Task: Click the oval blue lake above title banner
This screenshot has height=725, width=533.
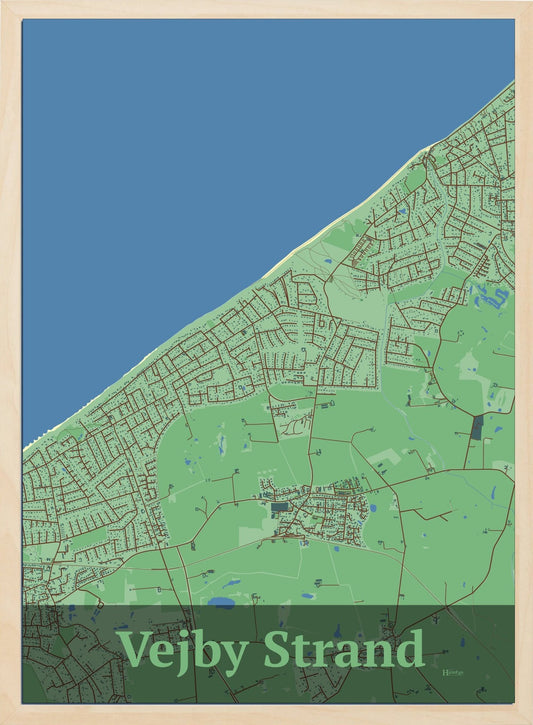Action: [221, 602]
